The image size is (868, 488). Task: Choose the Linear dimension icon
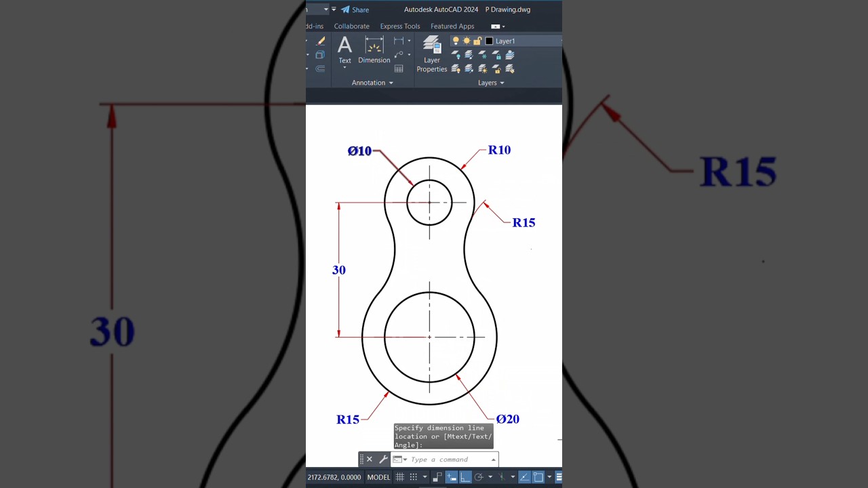pyautogui.click(x=399, y=41)
